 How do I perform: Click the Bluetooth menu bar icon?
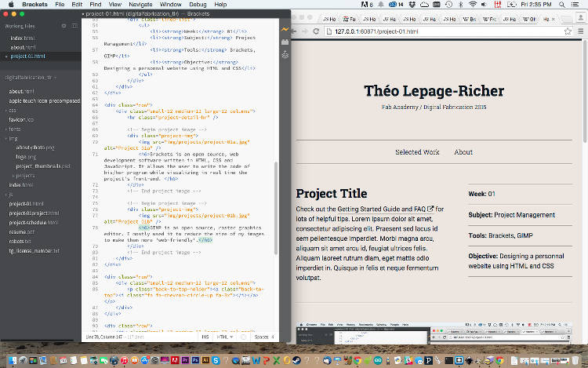coord(461,5)
